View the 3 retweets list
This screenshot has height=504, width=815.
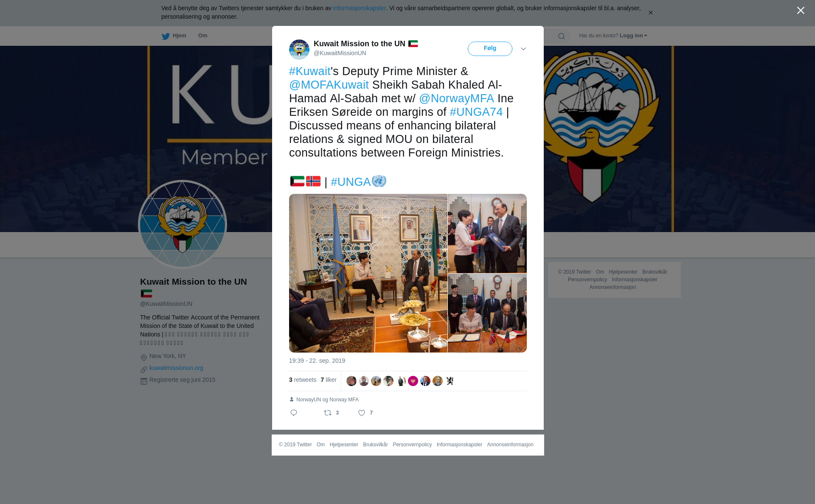pos(303,380)
